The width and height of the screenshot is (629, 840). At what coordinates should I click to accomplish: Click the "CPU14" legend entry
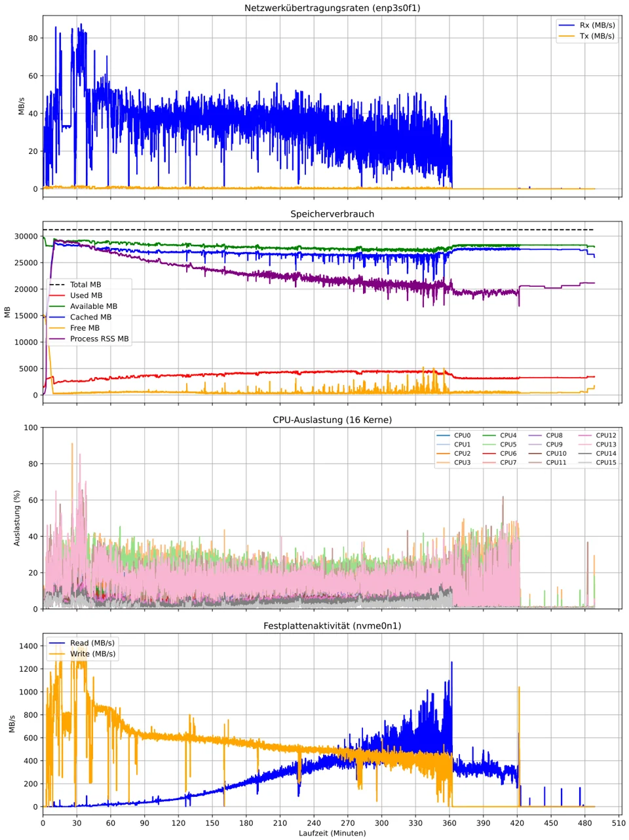pos(598,454)
